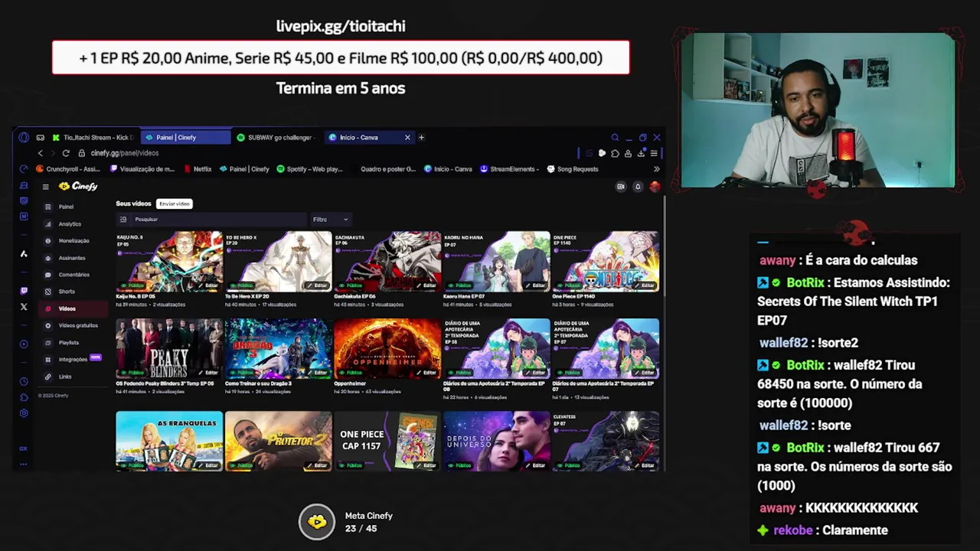Show more bookmarks chevron
The height and width of the screenshot is (551, 980).
(656, 169)
